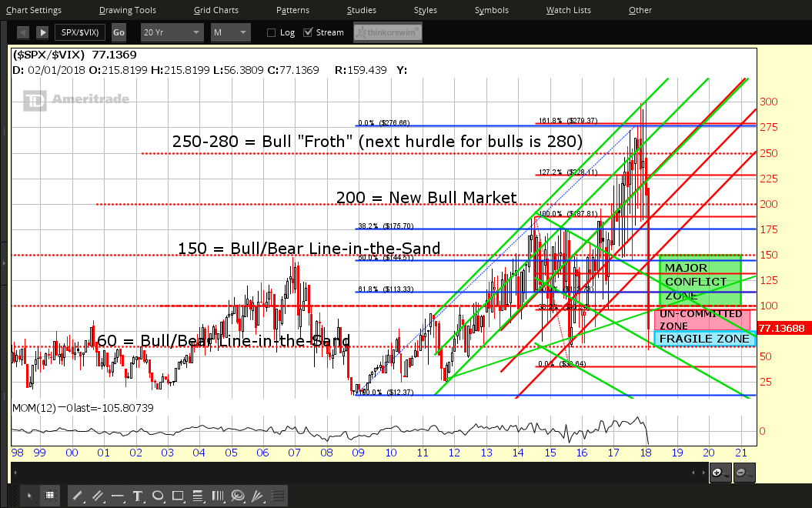Open the 20 Yr time range dropdown
This screenshot has height=508, width=812.
click(172, 32)
